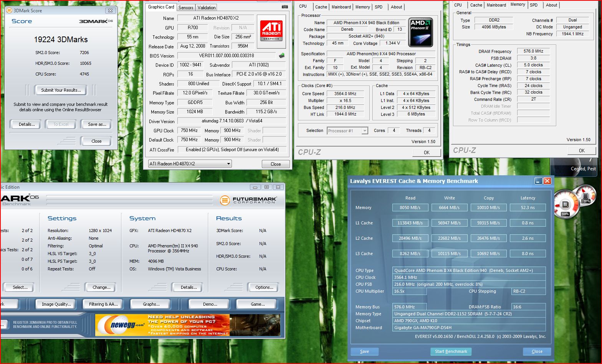Click Submit Your Results button

[61, 90]
